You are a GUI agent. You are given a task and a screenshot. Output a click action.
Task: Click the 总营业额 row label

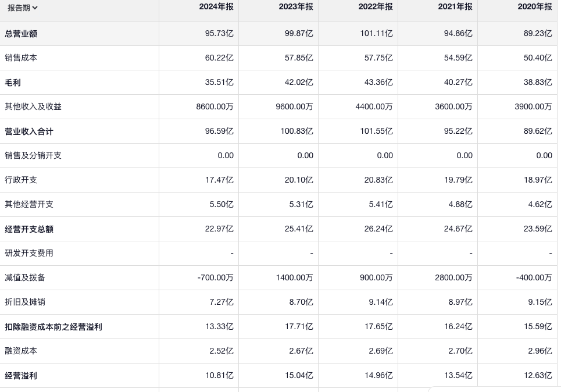click(21, 34)
